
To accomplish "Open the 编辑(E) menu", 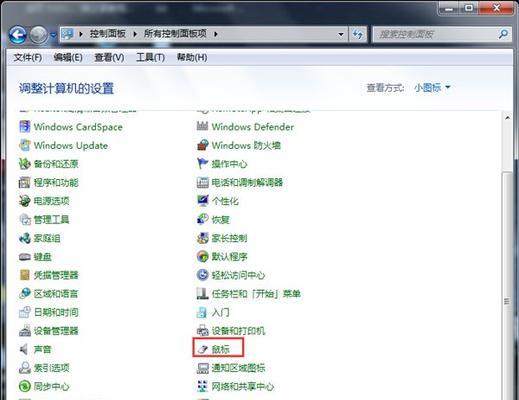I will (68, 57).
